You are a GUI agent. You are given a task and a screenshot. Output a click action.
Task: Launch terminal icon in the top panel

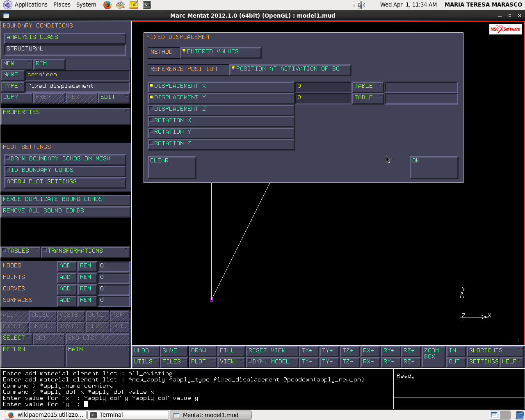tap(147, 5)
